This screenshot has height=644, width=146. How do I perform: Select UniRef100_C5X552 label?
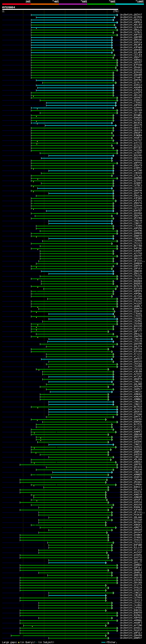131,319
